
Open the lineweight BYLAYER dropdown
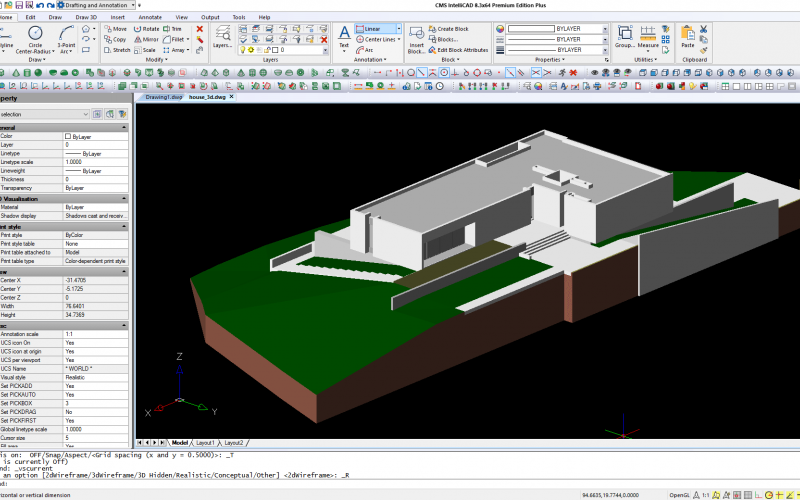pyautogui.click(x=605, y=50)
